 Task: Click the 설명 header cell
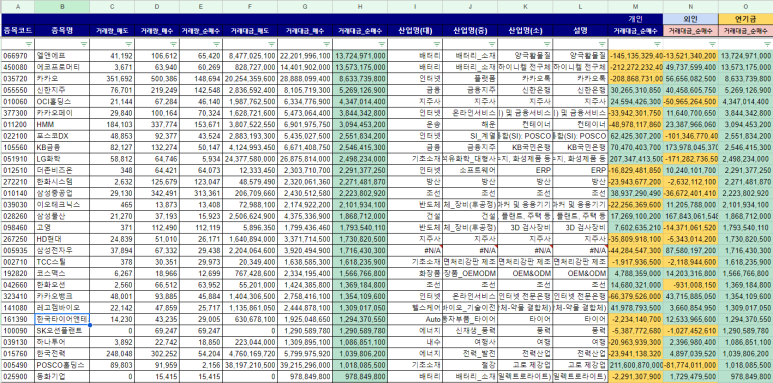click(x=580, y=31)
